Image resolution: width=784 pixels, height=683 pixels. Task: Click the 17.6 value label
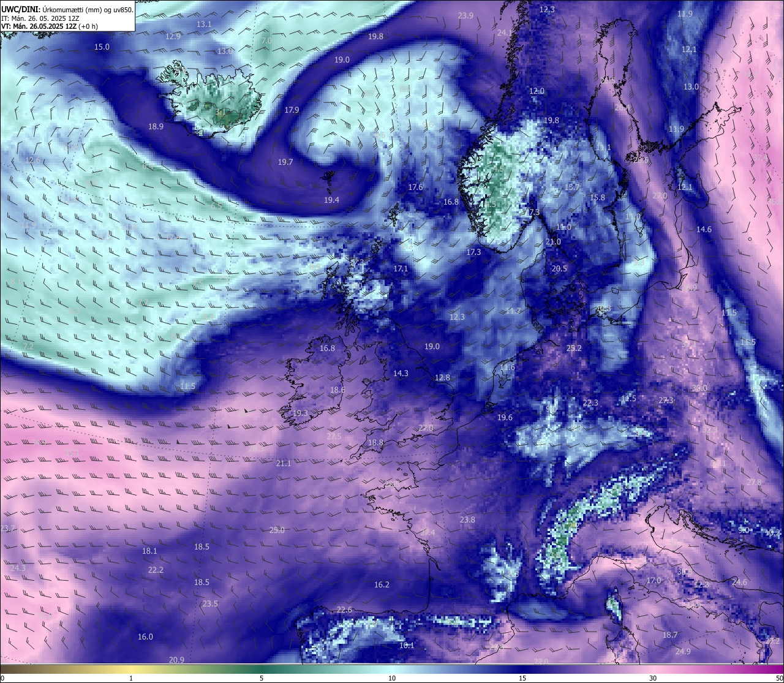[415, 187]
